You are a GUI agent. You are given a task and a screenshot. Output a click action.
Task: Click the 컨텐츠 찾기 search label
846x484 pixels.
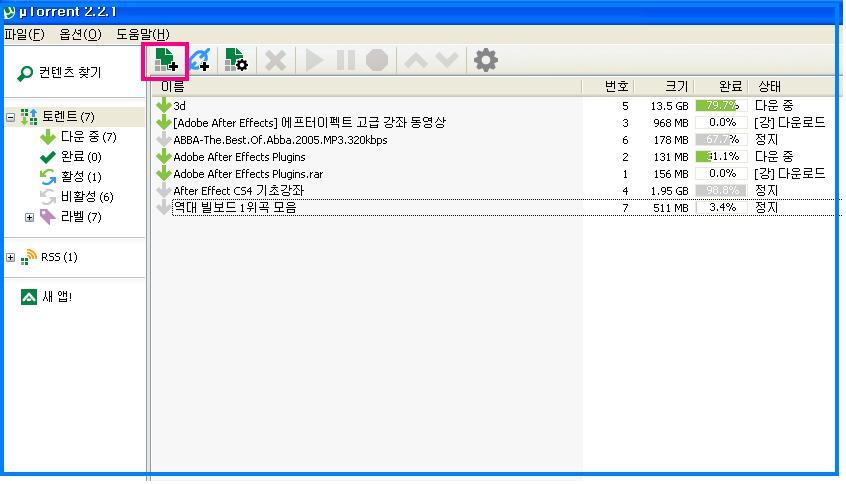click(x=70, y=73)
